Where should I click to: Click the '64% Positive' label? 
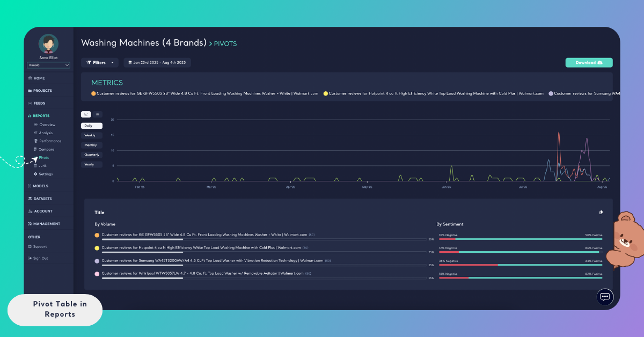point(594,261)
